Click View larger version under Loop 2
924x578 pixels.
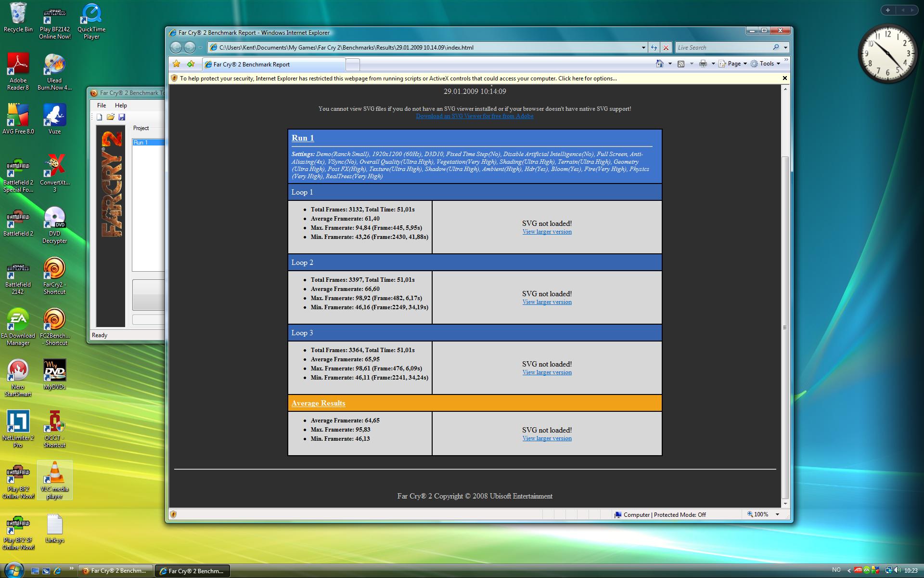click(x=547, y=302)
